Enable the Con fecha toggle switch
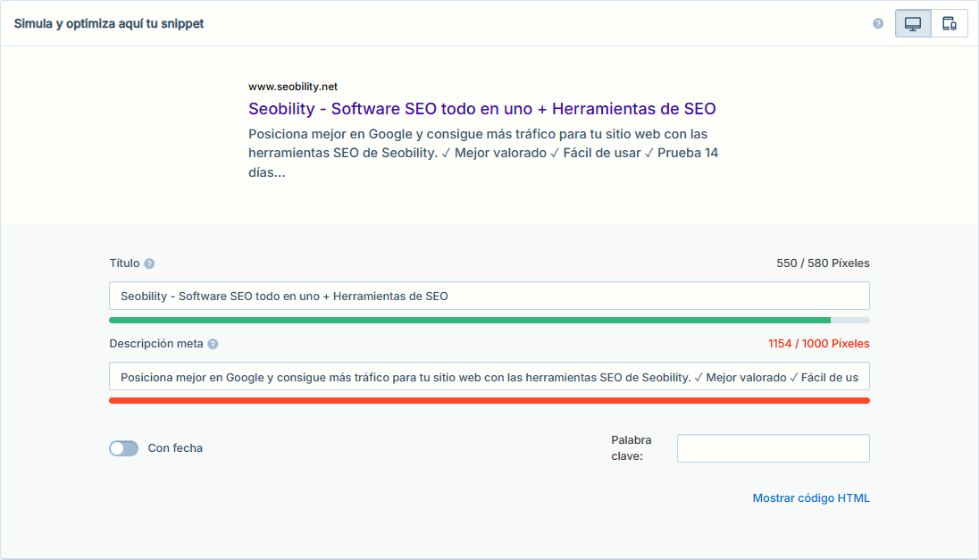Image resolution: width=979 pixels, height=560 pixels. pyautogui.click(x=123, y=448)
